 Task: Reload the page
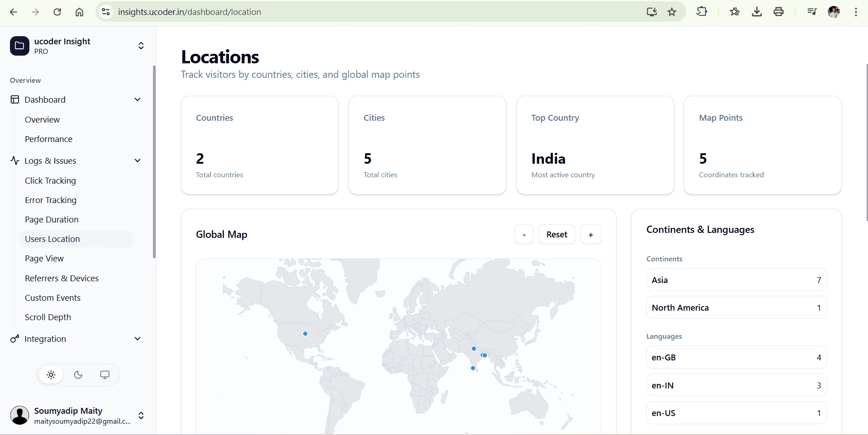(57, 12)
